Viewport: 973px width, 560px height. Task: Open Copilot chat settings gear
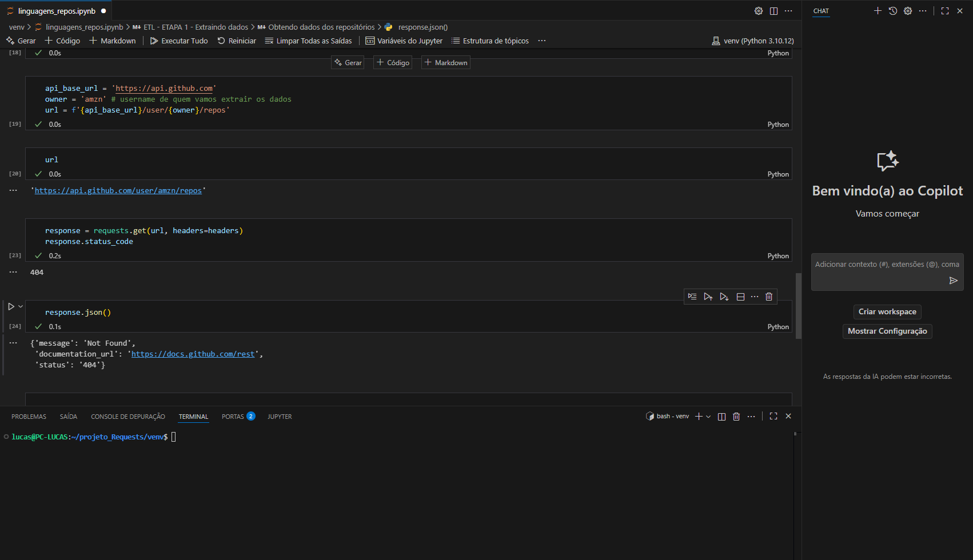coord(908,11)
